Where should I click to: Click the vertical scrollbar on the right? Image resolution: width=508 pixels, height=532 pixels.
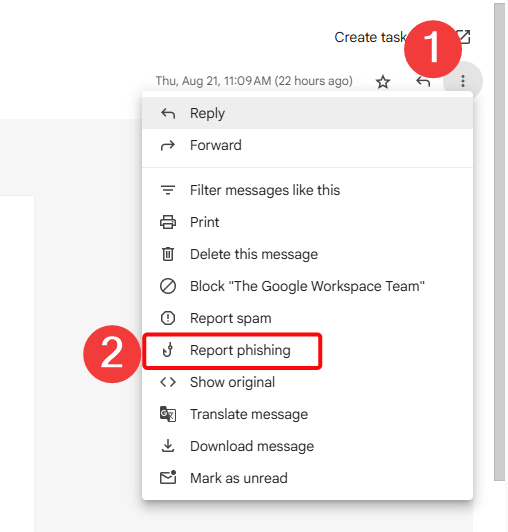point(499,242)
